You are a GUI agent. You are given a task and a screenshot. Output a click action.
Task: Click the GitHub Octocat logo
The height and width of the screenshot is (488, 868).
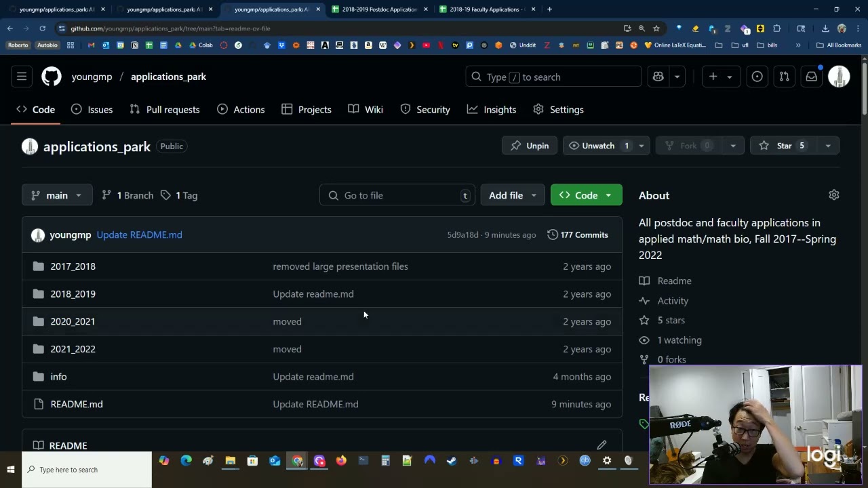click(x=52, y=77)
